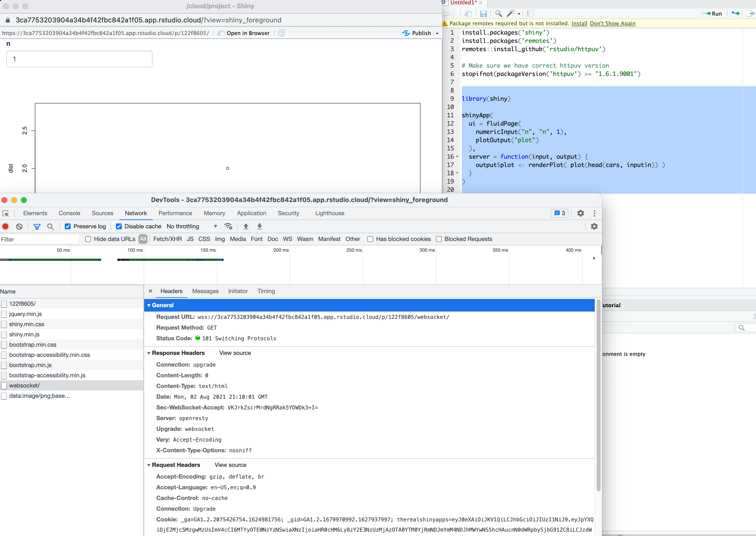Toggle off Disable cache
This screenshot has height=536, width=756.
click(x=119, y=226)
